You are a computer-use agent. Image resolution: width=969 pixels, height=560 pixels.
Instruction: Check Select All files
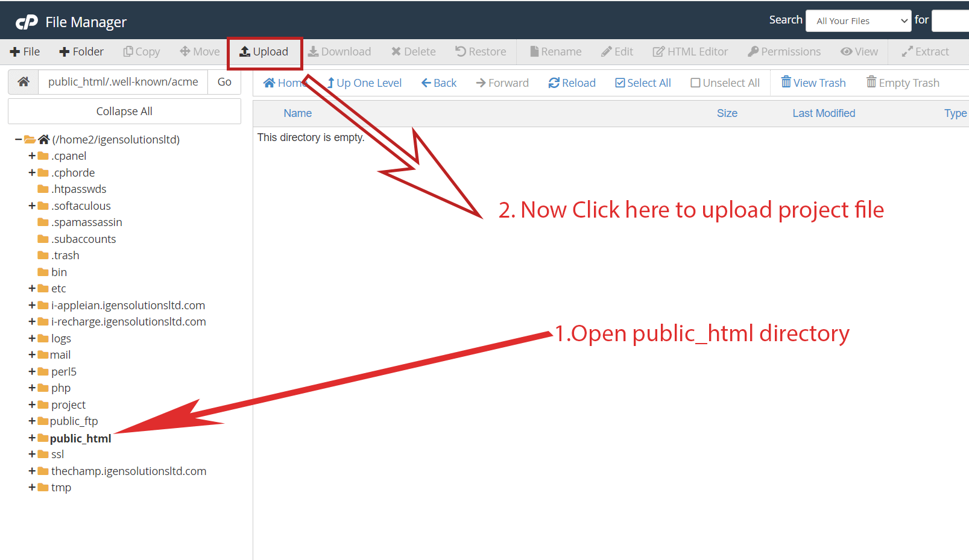point(643,83)
